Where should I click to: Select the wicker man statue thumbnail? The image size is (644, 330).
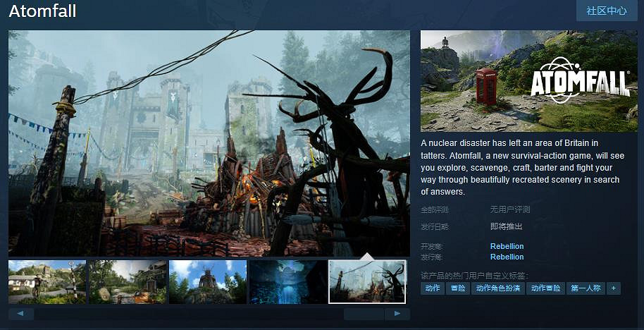click(x=208, y=281)
